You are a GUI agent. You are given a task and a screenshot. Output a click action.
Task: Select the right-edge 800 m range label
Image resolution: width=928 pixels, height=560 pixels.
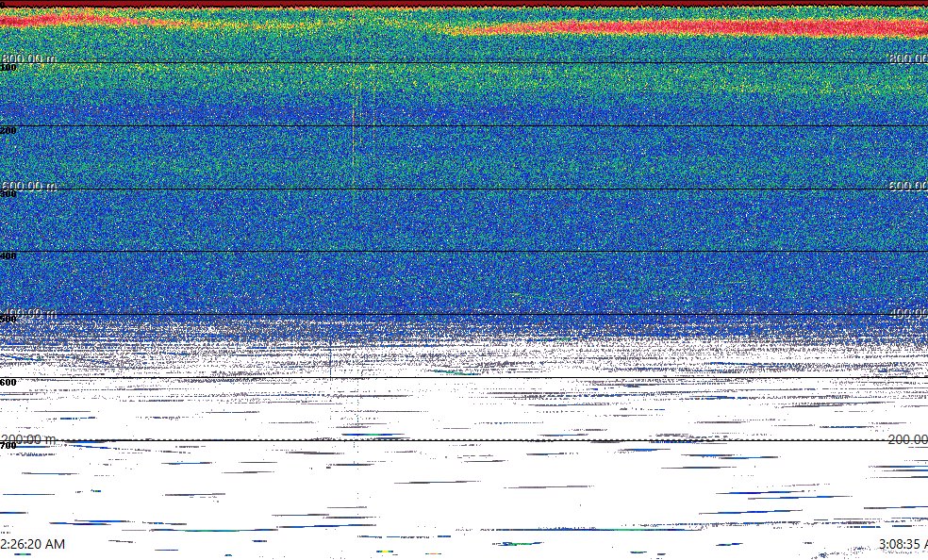(908, 58)
